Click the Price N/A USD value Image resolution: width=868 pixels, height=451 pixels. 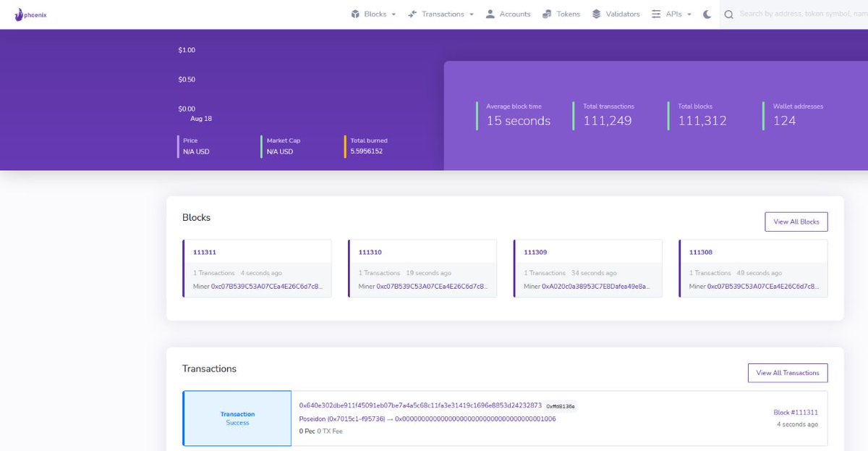[196, 151]
